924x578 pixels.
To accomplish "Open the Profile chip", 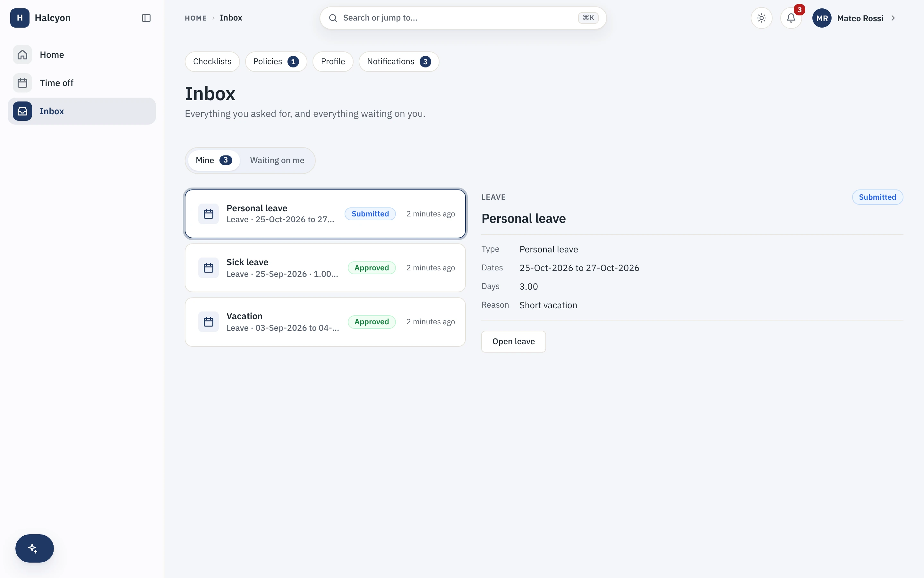I will click(x=333, y=62).
